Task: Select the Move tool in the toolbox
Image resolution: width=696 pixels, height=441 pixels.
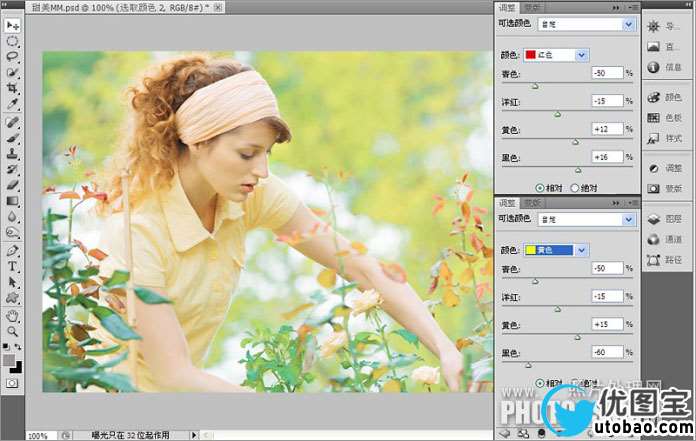Action: [13, 24]
